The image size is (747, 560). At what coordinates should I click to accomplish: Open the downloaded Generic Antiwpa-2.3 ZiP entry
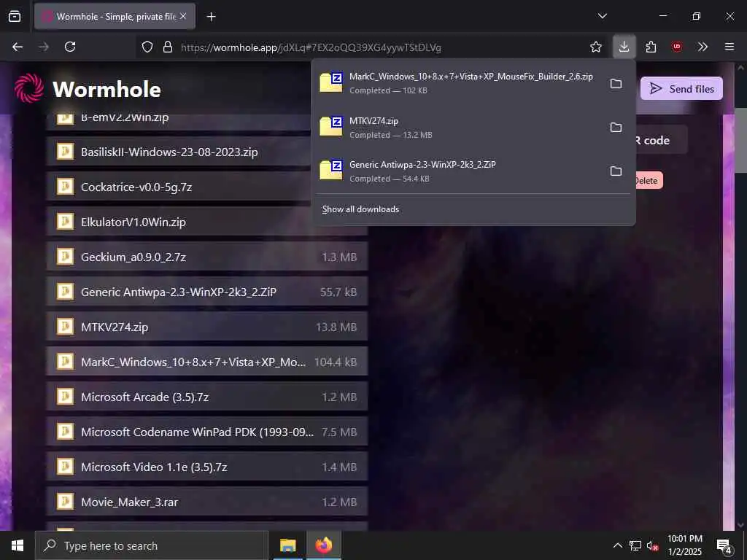(460, 171)
